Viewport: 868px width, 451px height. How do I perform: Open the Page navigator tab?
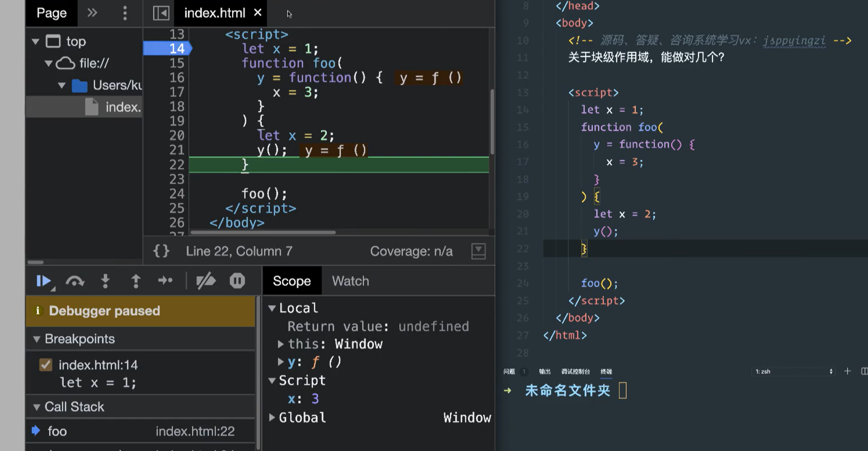[x=52, y=13]
